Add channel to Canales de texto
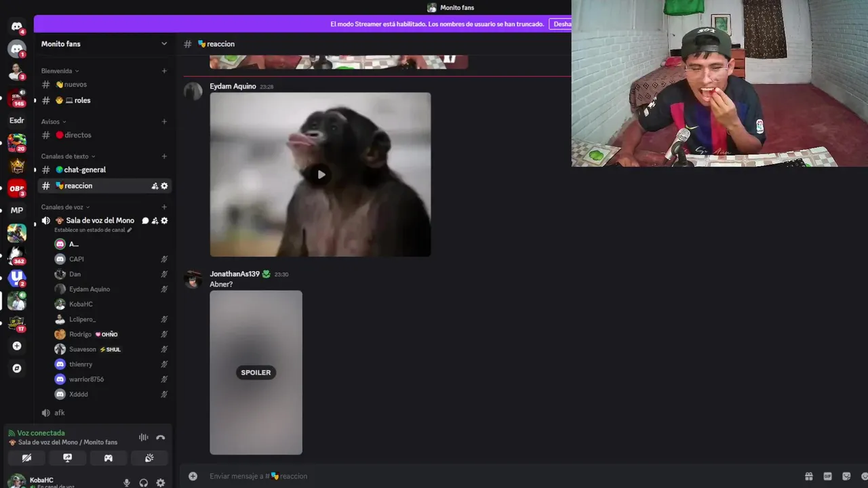Image resolution: width=868 pixels, height=488 pixels. point(164,156)
